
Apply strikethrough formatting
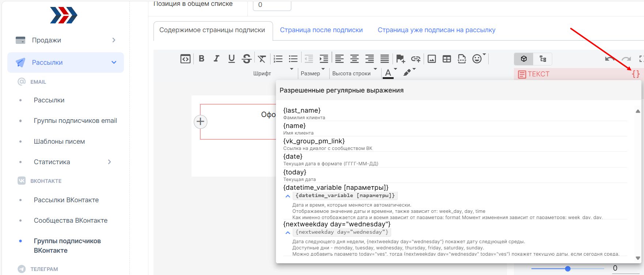point(247,59)
